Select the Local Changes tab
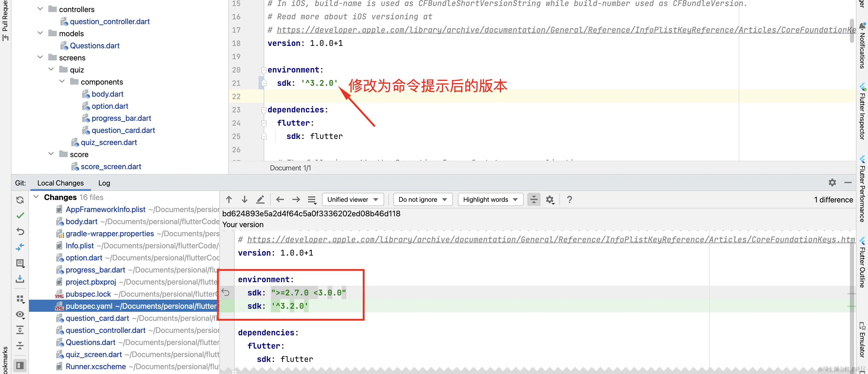868x374 pixels. click(x=60, y=183)
